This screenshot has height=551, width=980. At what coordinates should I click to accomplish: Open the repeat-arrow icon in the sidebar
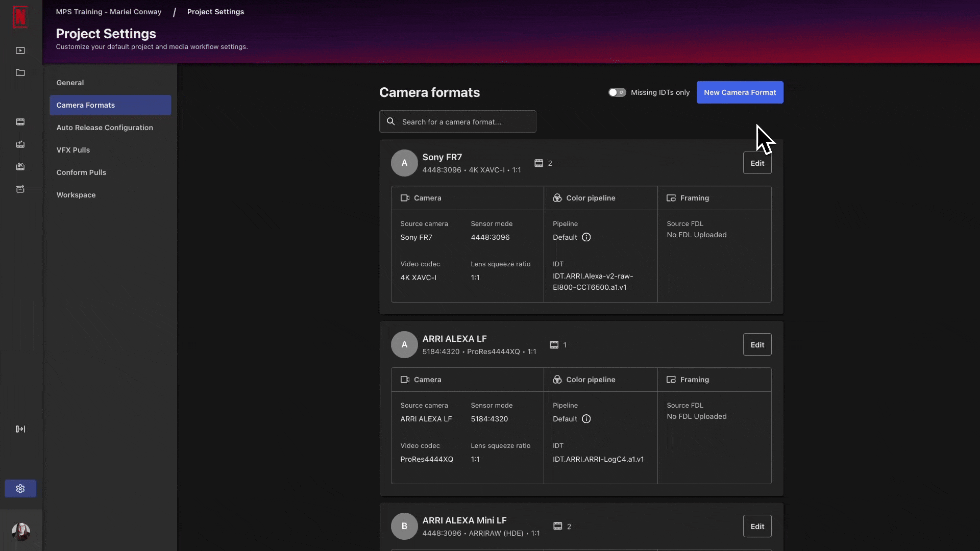(20, 189)
